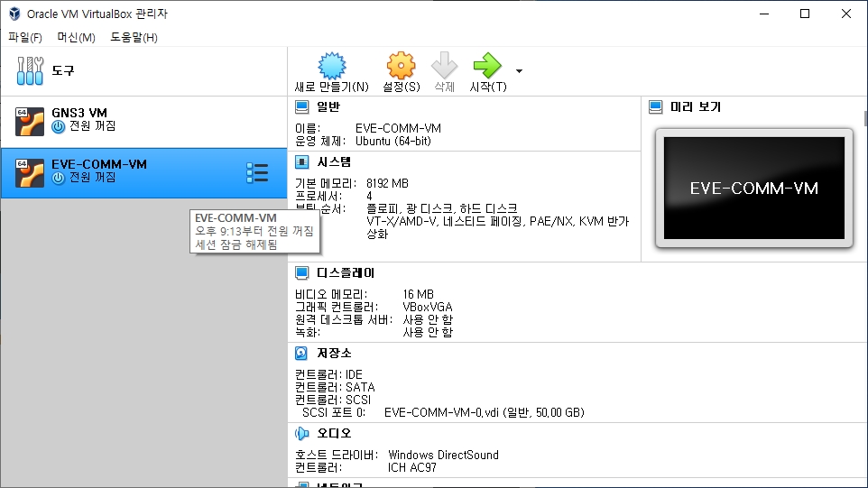Click the Windows DirectSound host driver text

(x=443, y=455)
